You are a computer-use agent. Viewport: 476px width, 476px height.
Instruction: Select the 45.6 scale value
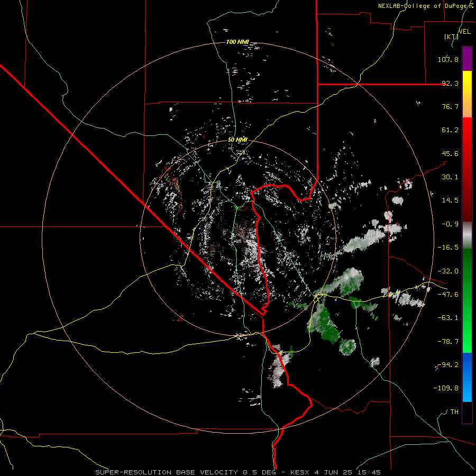click(450, 153)
